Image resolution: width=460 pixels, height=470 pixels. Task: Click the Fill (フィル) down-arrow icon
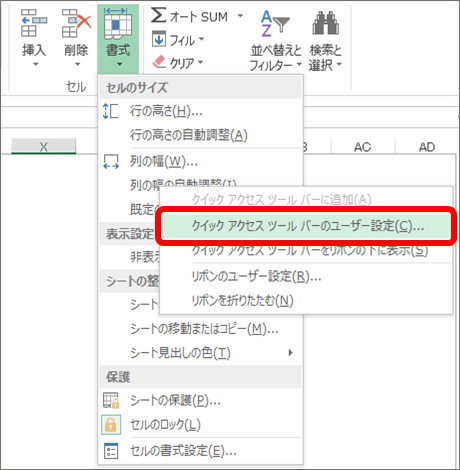159,39
